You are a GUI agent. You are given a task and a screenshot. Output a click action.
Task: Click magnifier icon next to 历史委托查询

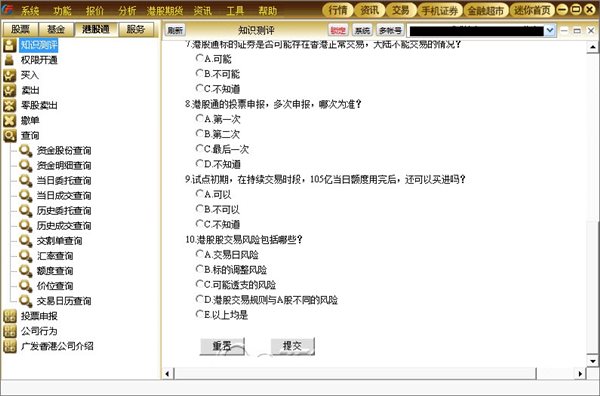pyautogui.click(x=26, y=211)
